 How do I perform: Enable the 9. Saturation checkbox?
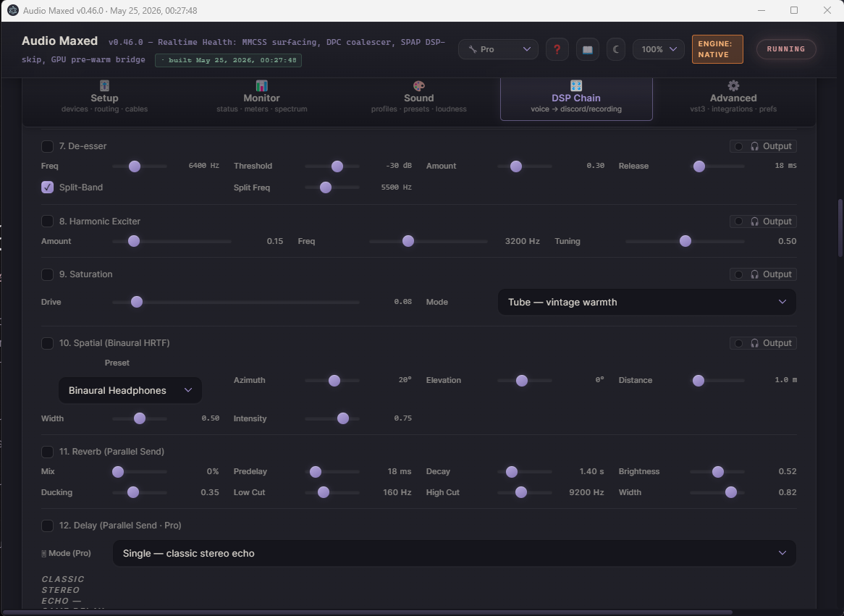pyautogui.click(x=47, y=274)
